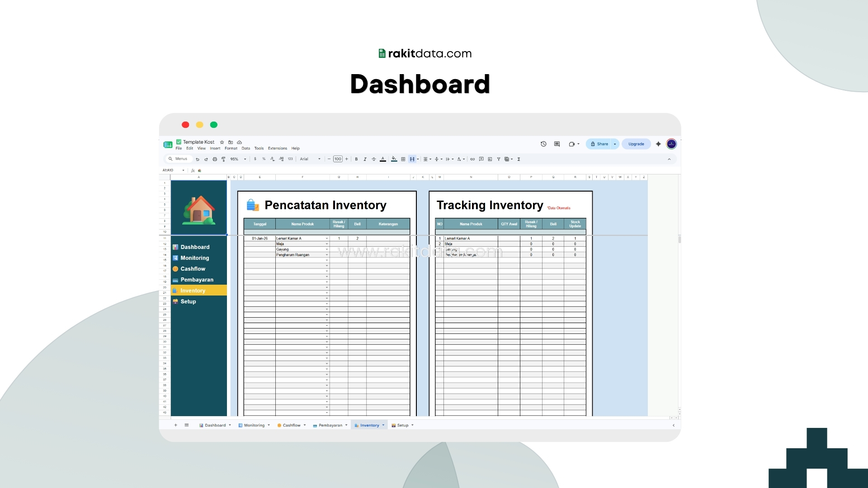Open the Data menu
Image resolution: width=868 pixels, height=488 pixels.
(246, 148)
